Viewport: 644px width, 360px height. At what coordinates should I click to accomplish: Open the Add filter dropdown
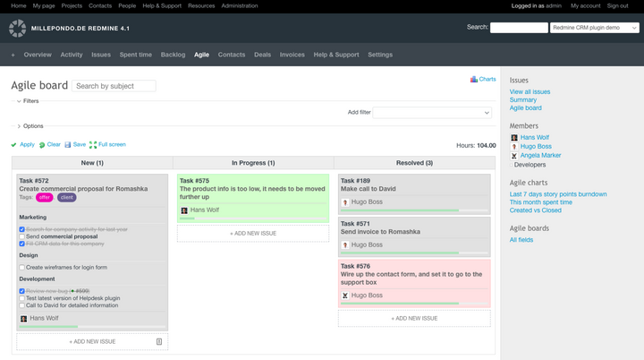(x=432, y=113)
